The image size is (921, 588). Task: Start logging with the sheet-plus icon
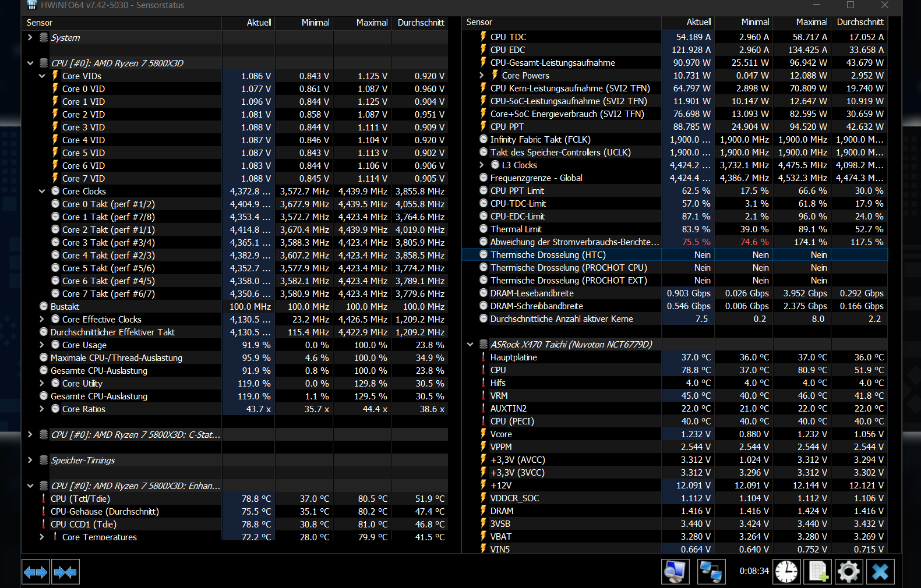(818, 572)
